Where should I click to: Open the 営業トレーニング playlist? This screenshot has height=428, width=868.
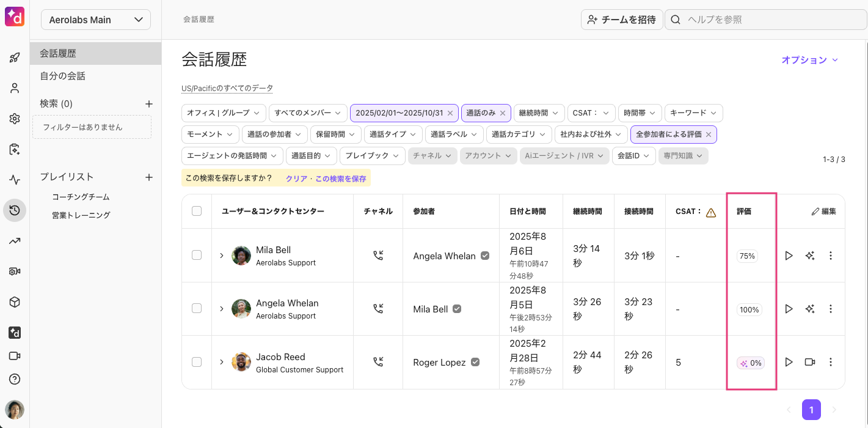(81, 215)
